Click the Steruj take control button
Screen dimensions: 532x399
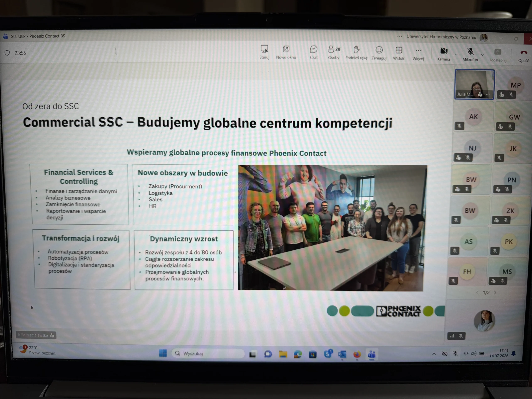pyautogui.click(x=264, y=52)
